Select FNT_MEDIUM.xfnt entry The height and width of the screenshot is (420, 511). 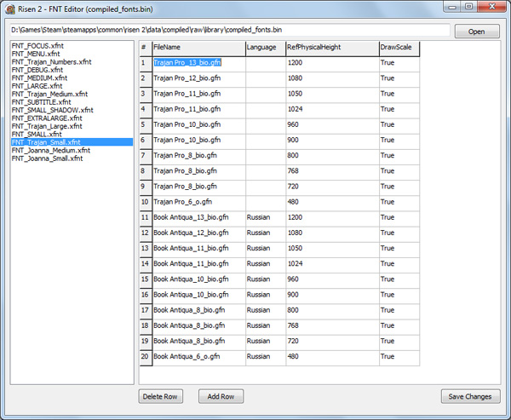tap(72, 78)
